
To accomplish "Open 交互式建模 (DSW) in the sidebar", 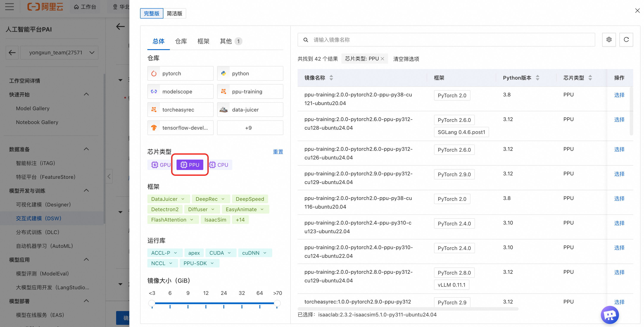I will [39, 218].
